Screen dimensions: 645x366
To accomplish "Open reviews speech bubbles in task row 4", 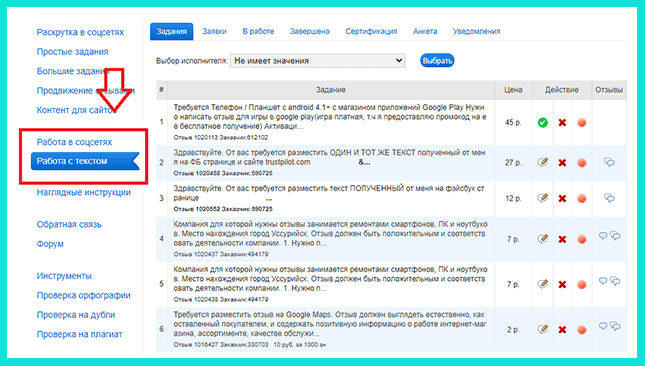I will pos(609,236).
